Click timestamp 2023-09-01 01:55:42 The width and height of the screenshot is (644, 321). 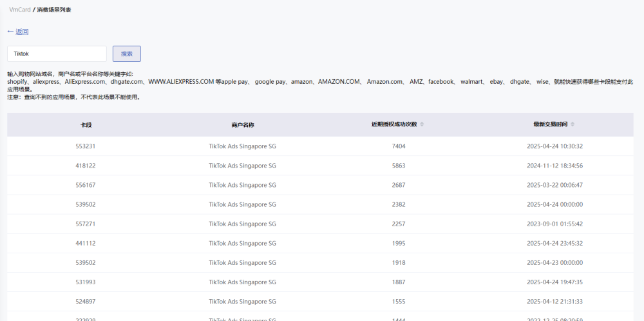coord(555,224)
